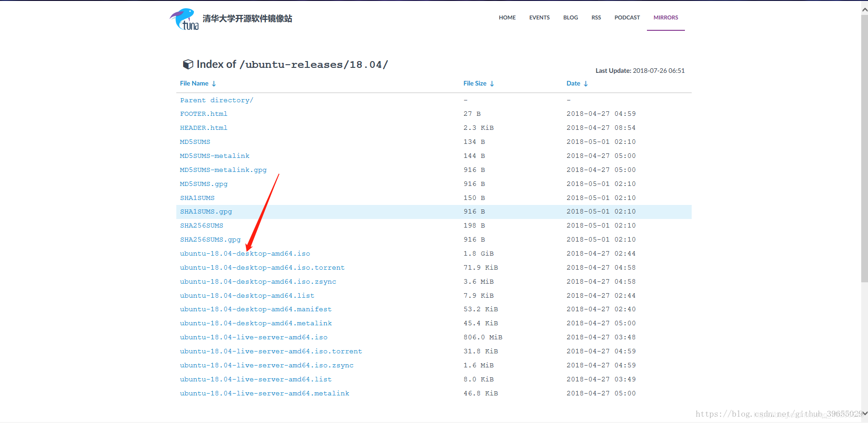
Task: Click the date 2018-04-27 08:54
Action: (x=601, y=128)
